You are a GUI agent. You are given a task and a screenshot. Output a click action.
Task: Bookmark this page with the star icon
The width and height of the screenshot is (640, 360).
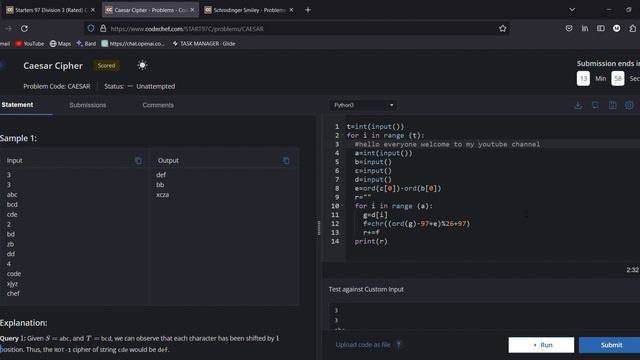(502, 29)
